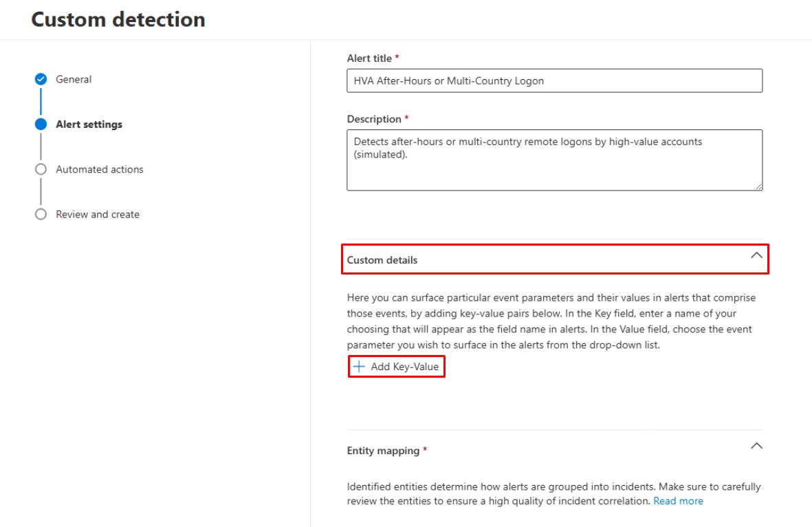This screenshot has height=527, width=812.
Task: Focus the Alert title text field
Action: coord(554,80)
